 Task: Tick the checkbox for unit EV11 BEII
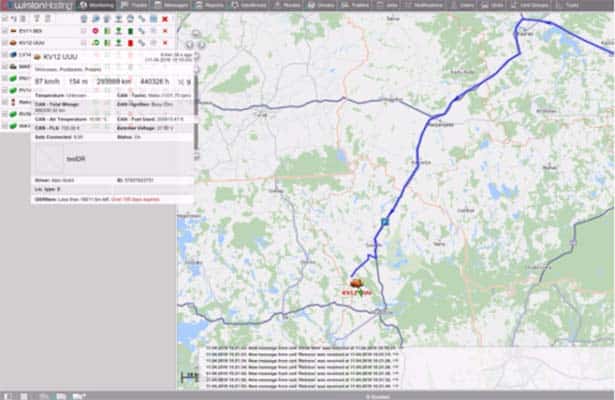5,31
